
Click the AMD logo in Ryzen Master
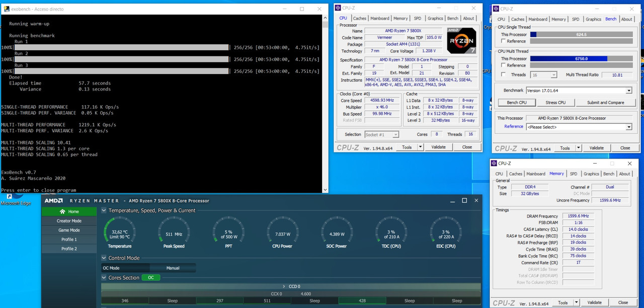pos(54,201)
